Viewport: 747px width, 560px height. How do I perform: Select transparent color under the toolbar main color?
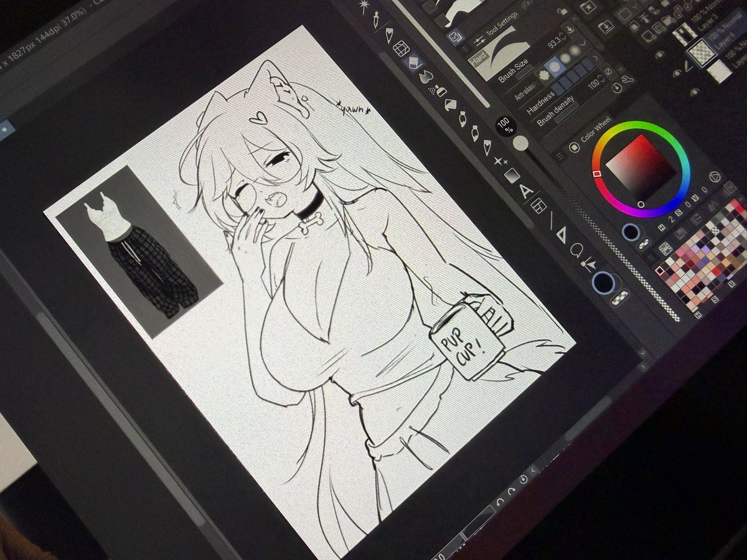pyautogui.click(x=619, y=296)
